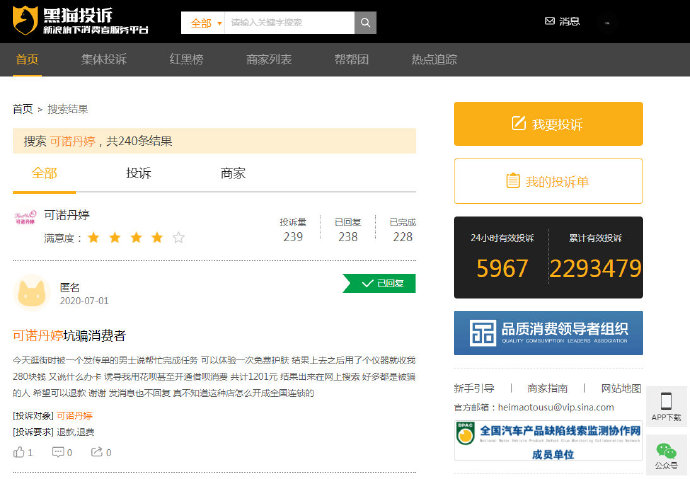Click the complaint date 2020-07-01

(84, 301)
